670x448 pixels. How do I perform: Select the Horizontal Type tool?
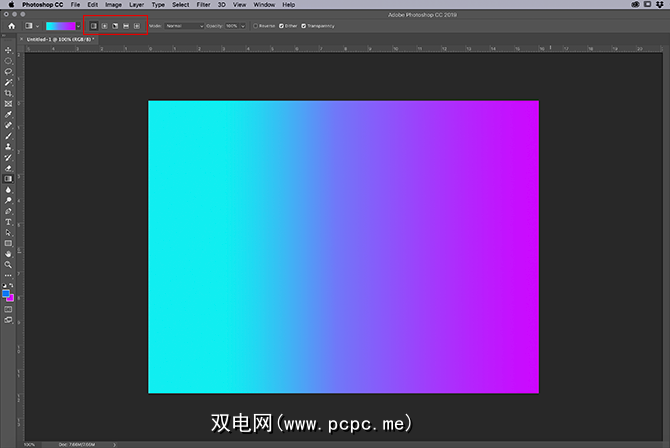[x=8, y=222]
